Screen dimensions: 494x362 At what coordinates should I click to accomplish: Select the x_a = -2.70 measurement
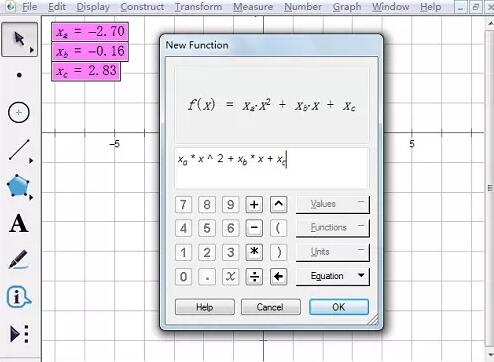tap(90, 32)
